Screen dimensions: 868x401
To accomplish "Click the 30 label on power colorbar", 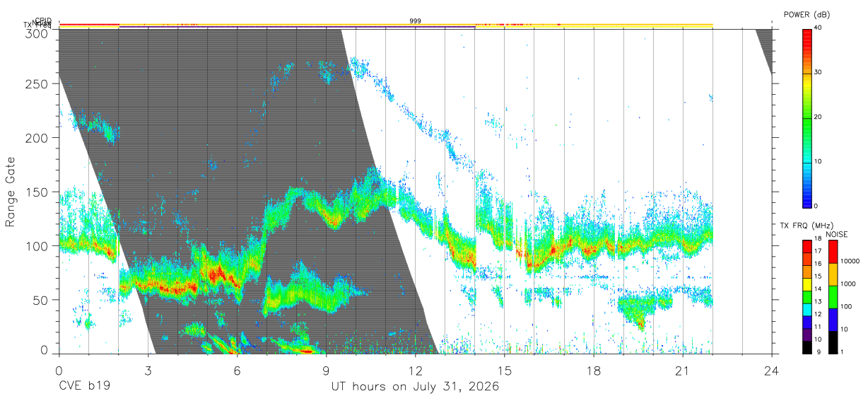I will point(819,73).
